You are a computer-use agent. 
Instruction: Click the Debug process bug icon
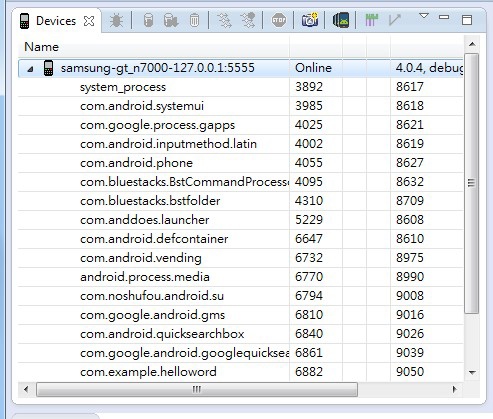(116, 21)
